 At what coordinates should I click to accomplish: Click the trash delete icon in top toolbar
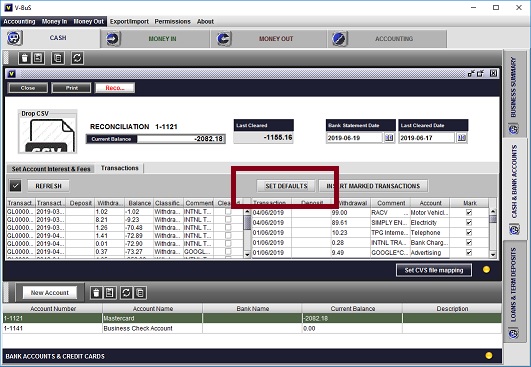[x=24, y=58]
